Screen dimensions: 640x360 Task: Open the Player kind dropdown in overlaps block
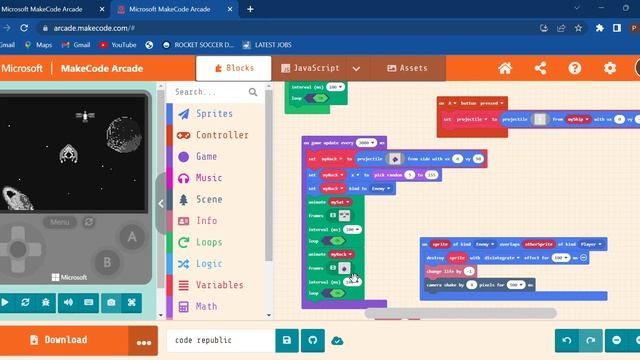[x=591, y=244]
